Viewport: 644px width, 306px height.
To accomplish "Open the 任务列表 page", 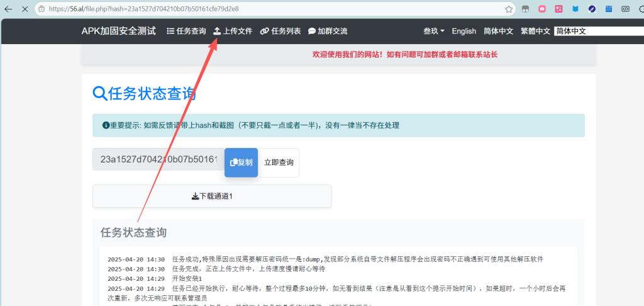I will click(280, 31).
